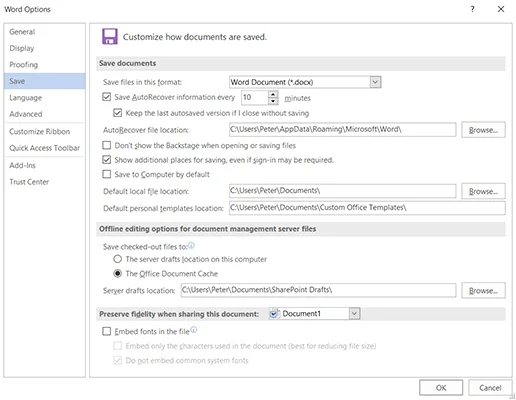Click info icon next to Embed fonts

[194, 330]
